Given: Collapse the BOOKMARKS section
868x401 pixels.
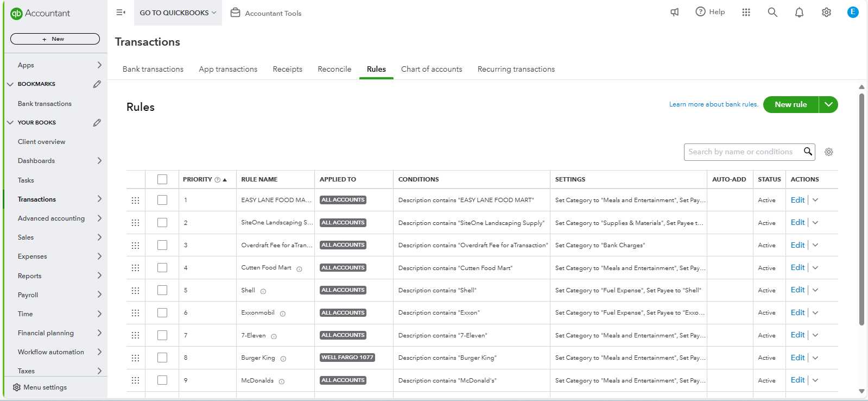Looking at the screenshot, I should [10, 84].
